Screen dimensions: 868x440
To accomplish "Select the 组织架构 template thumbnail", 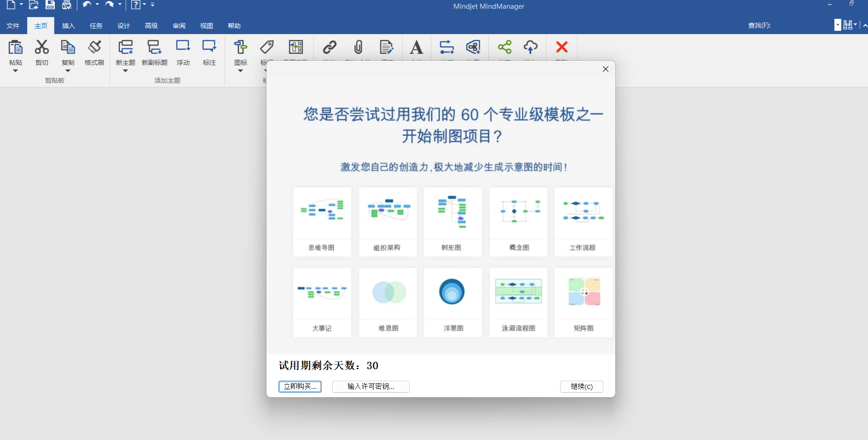I will 388,222.
